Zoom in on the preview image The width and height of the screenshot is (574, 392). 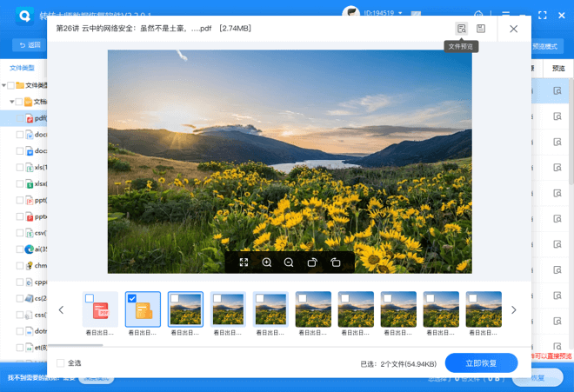(267, 262)
